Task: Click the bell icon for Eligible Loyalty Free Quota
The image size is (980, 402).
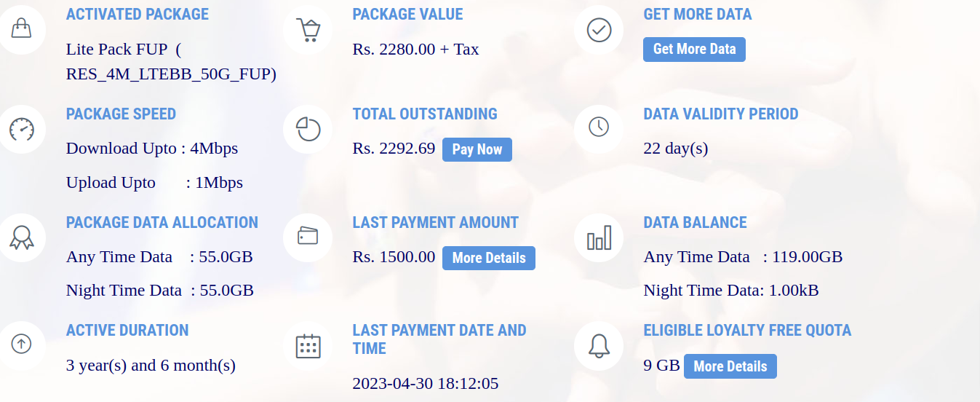Action: (599, 344)
